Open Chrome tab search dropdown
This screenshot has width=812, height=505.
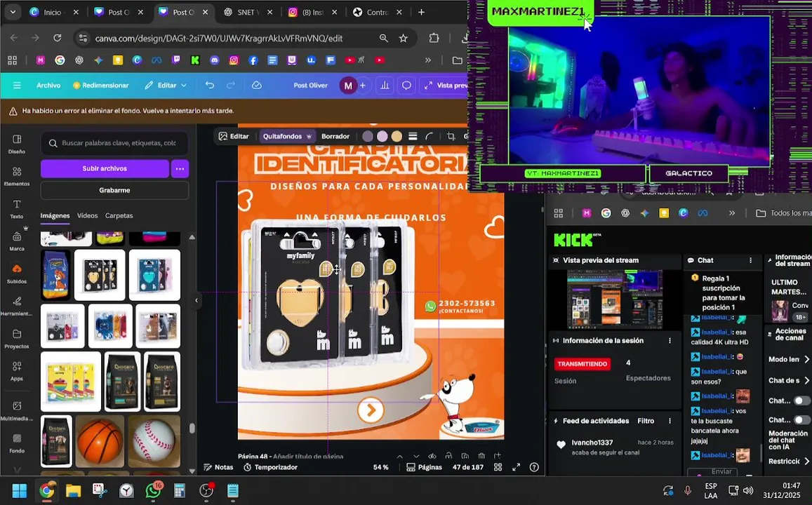pyautogui.click(x=13, y=12)
